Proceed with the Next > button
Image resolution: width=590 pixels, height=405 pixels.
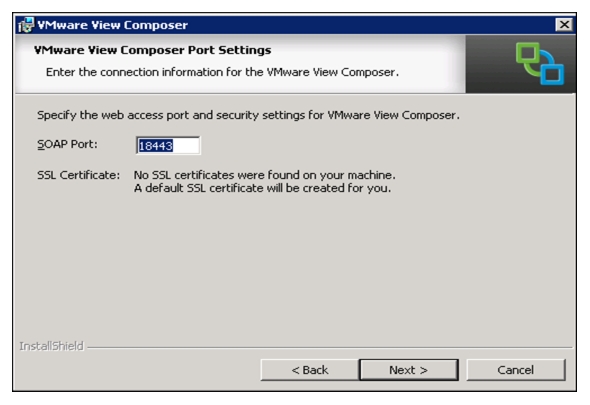(x=409, y=370)
